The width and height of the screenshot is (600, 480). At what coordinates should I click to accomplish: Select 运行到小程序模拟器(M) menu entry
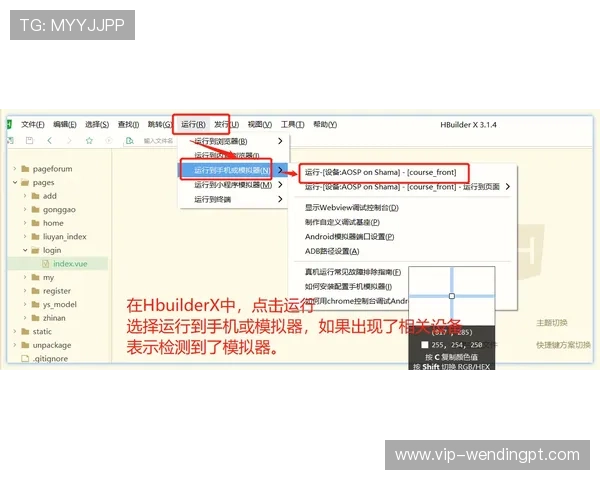(x=234, y=184)
